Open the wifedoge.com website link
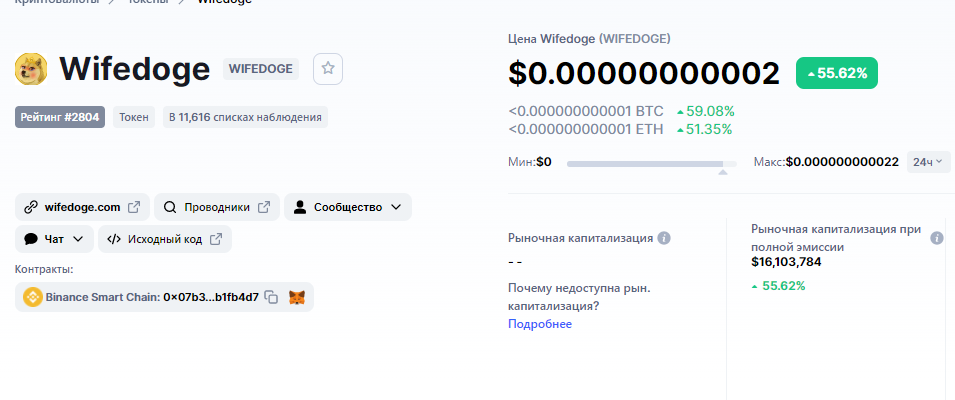This screenshot has height=400, width=955. click(x=82, y=207)
